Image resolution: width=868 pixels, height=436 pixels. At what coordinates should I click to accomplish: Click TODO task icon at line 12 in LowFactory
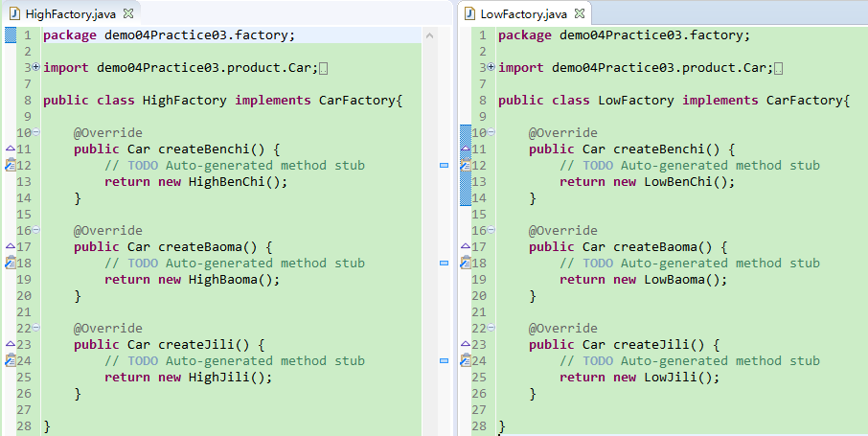coord(466,165)
